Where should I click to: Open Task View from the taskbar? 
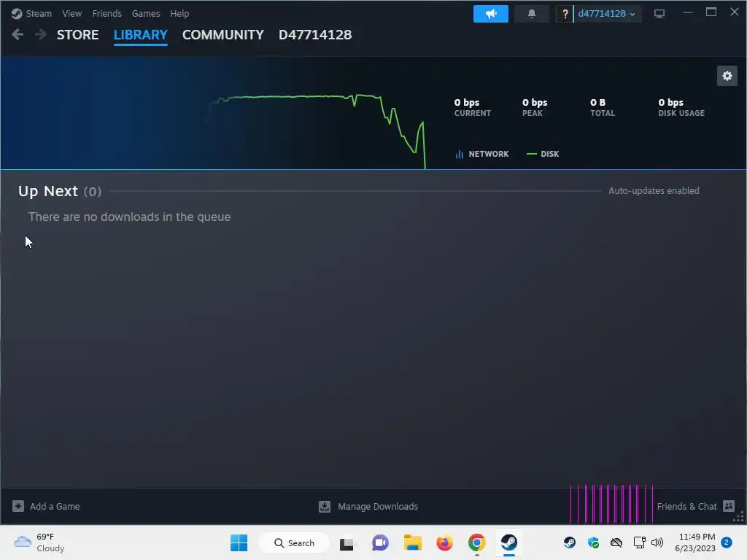click(347, 542)
